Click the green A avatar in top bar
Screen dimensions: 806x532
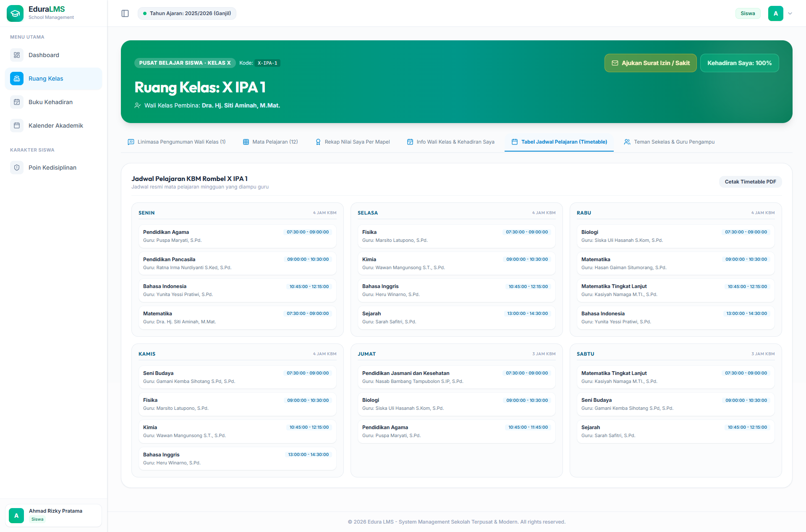(776, 13)
